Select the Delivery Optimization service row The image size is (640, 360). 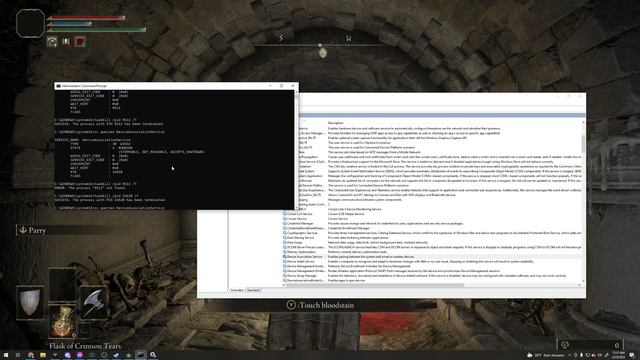click(x=433, y=252)
